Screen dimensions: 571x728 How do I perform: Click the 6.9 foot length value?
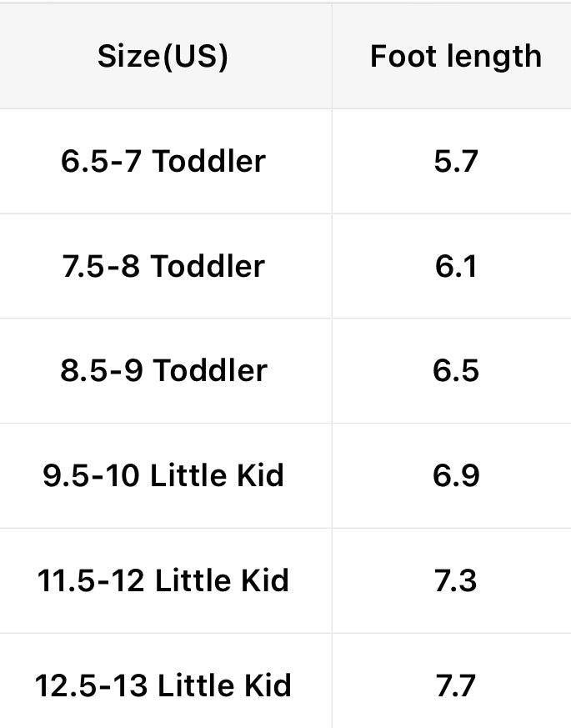point(455,475)
